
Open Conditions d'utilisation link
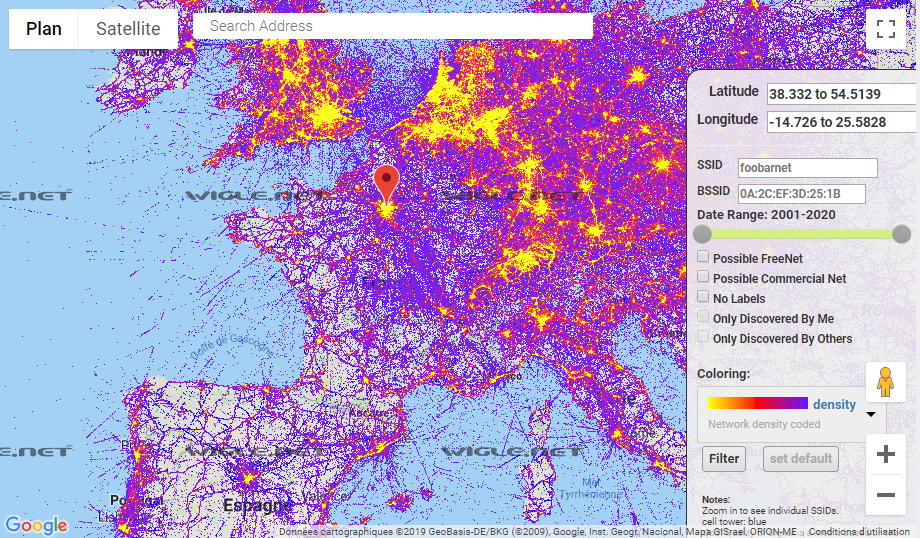[x=859, y=532]
